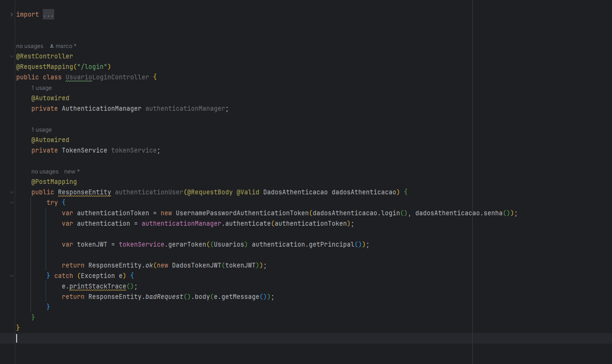The width and height of the screenshot is (612, 364).
Task: Click the try keyword
Action: click(x=52, y=203)
